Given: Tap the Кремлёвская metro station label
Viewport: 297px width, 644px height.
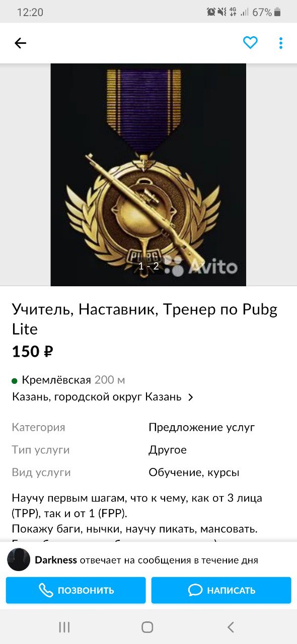Looking at the screenshot, I should coord(56,380).
